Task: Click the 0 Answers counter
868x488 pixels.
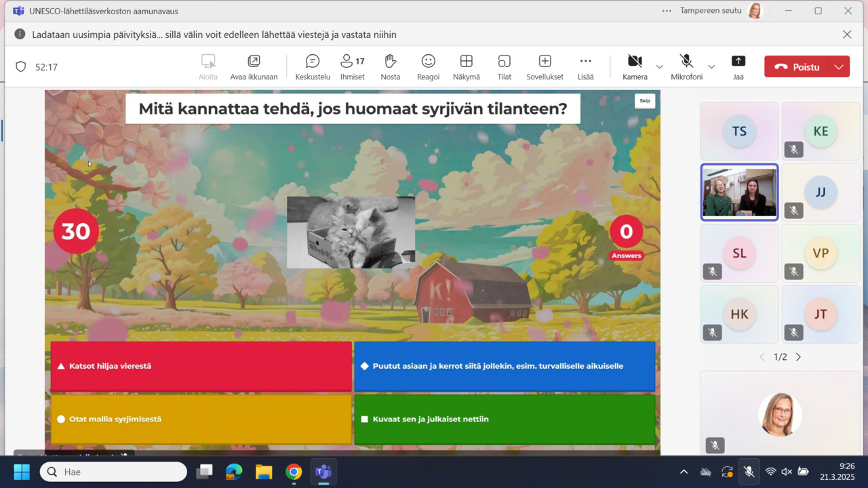Action: (626, 237)
